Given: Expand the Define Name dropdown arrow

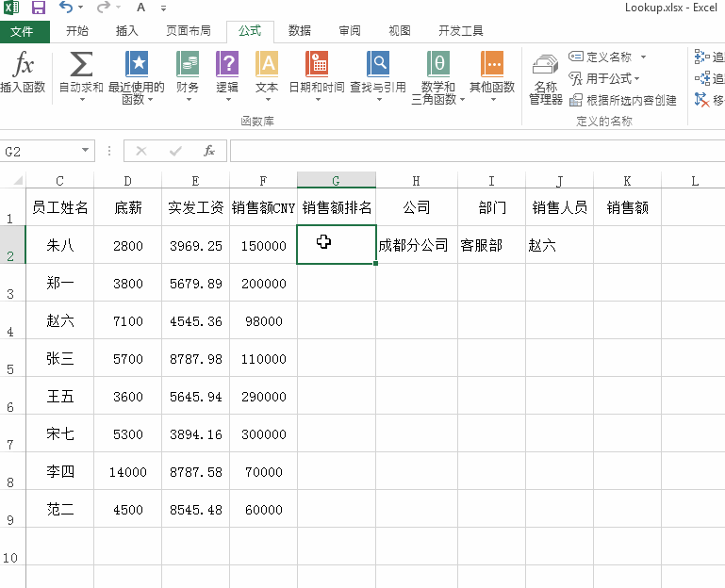Looking at the screenshot, I should tap(643, 57).
